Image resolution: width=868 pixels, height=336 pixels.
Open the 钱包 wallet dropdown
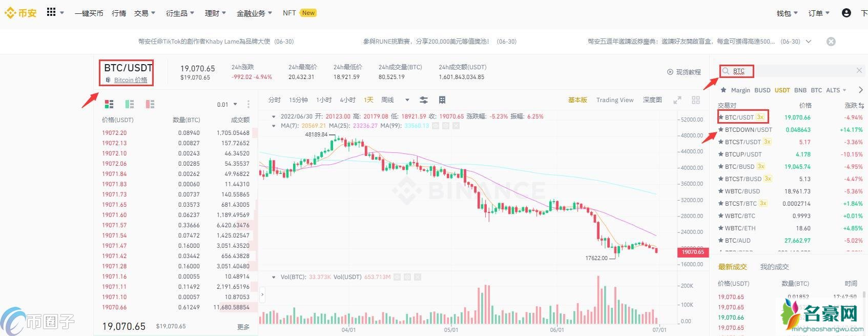click(x=787, y=13)
